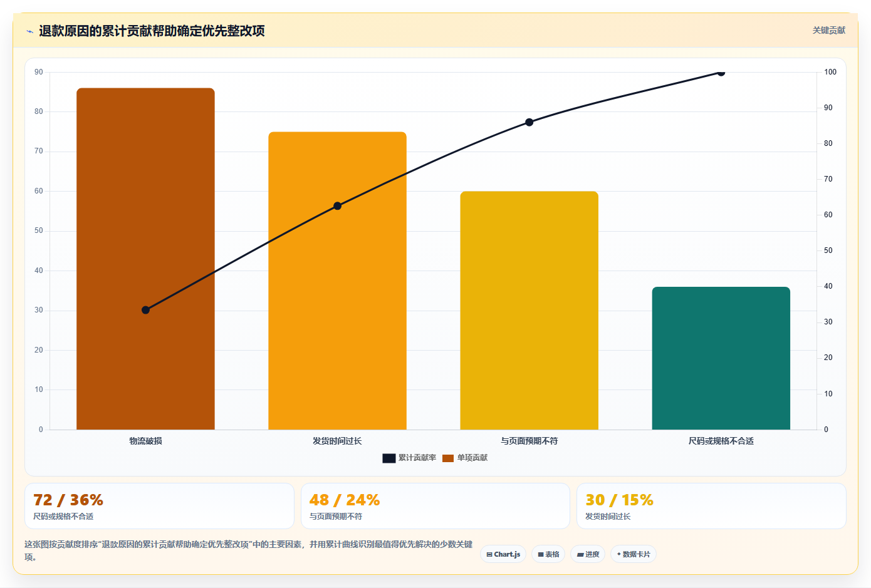
Task: Click the brown 物流破损 bar
Action: 145,259
